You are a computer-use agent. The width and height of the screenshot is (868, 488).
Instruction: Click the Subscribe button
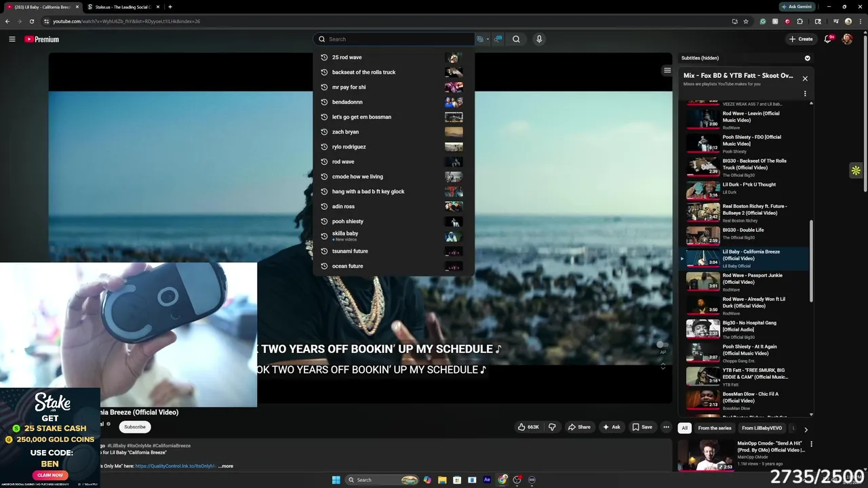(x=134, y=427)
